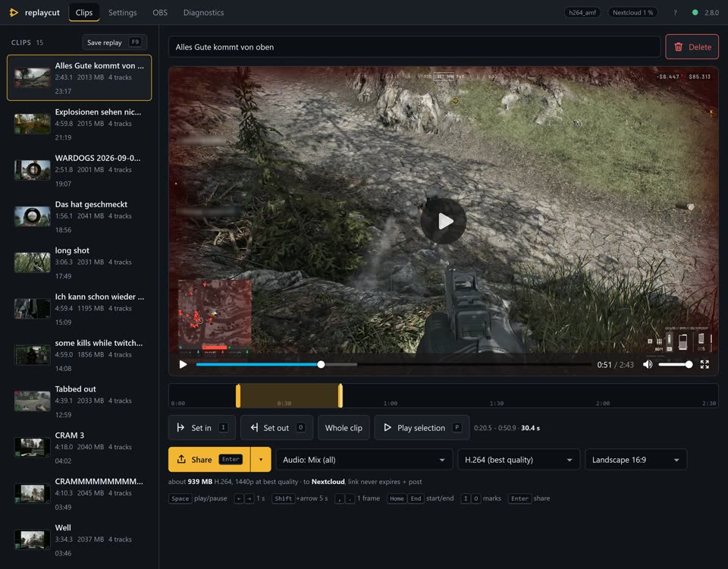Click the trash icon on Delete
This screenshot has height=569, width=728.
point(678,47)
